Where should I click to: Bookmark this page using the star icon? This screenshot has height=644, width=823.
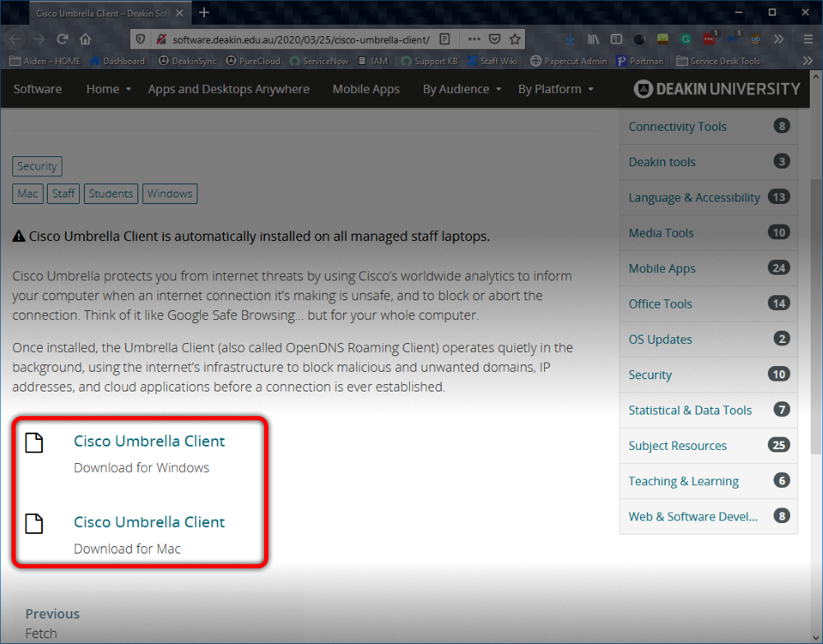(x=514, y=39)
